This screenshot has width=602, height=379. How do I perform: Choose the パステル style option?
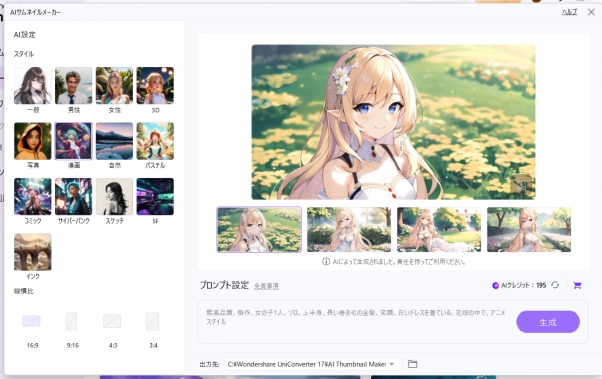(155, 141)
